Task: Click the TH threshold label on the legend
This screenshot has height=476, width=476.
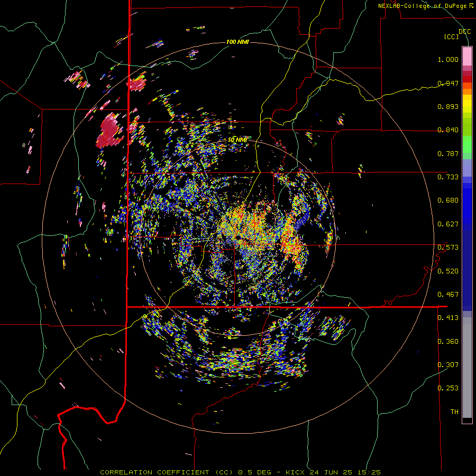Action: [454, 412]
